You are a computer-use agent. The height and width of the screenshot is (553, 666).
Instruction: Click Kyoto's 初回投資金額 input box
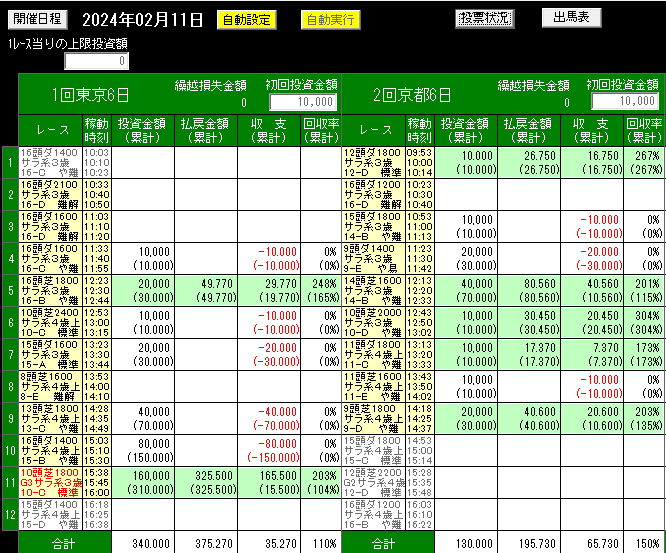[x=624, y=101]
